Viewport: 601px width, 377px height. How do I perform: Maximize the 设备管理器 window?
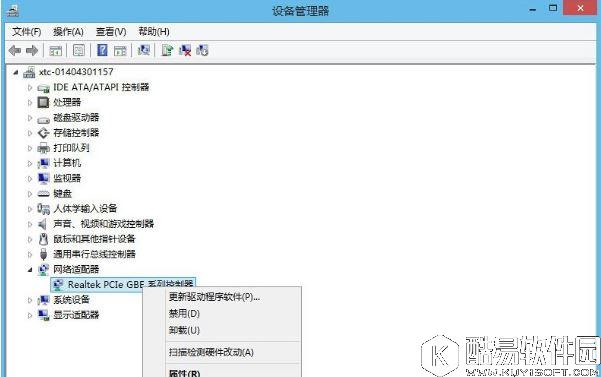pyautogui.click(x=553, y=8)
